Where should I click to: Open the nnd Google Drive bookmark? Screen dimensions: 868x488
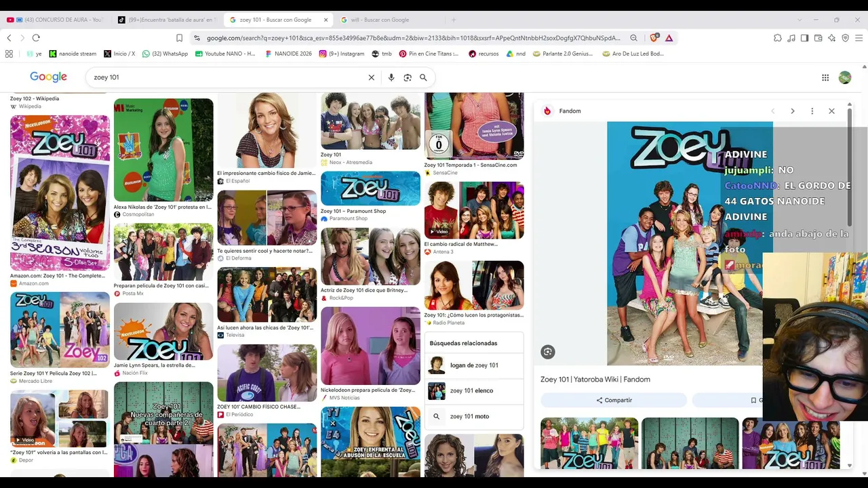tap(515, 54)
